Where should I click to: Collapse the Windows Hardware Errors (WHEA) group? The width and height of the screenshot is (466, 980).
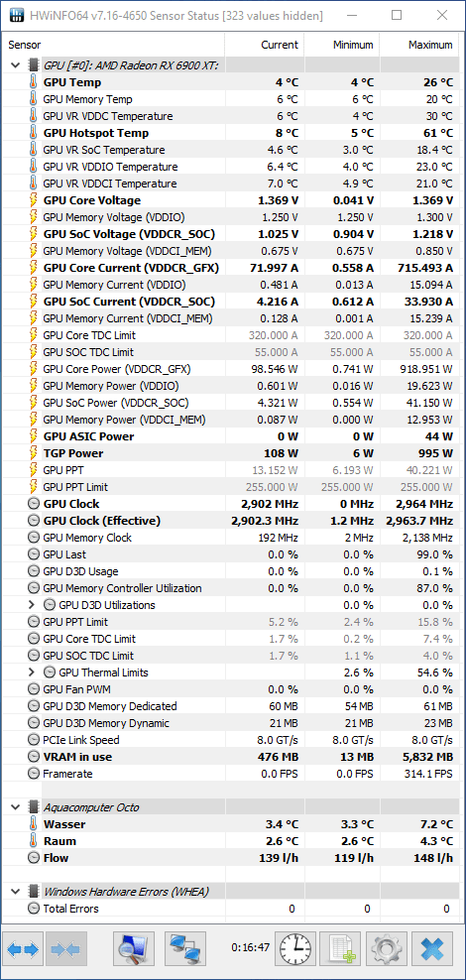(x=16, y=892)
